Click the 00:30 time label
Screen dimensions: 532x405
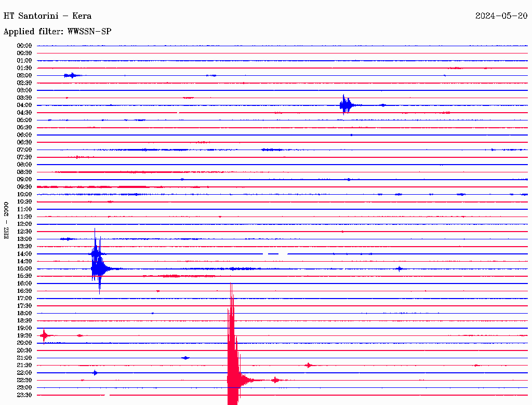coord(24,53)
